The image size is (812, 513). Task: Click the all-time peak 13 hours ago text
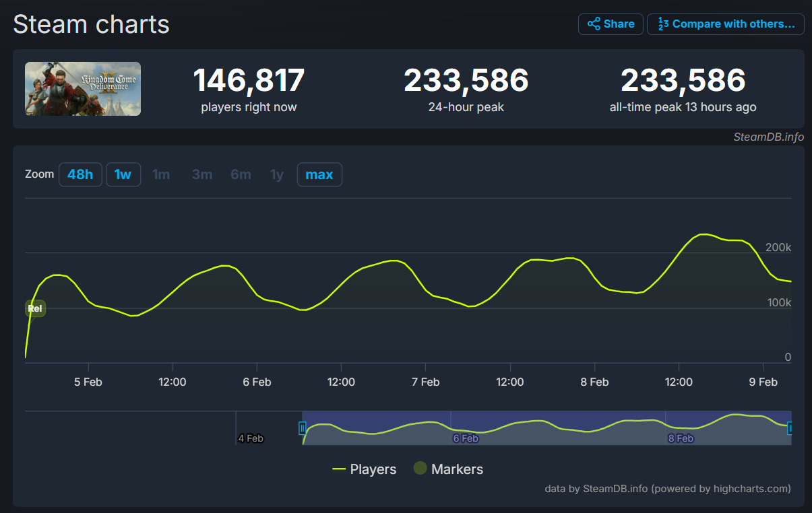683,108
